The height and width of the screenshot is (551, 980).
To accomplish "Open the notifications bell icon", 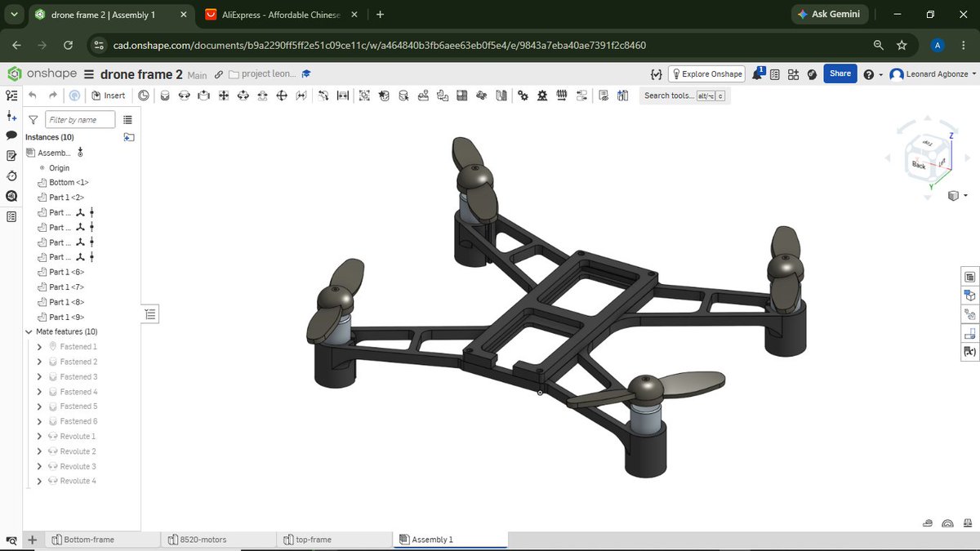I will click(x=757, y=73).
